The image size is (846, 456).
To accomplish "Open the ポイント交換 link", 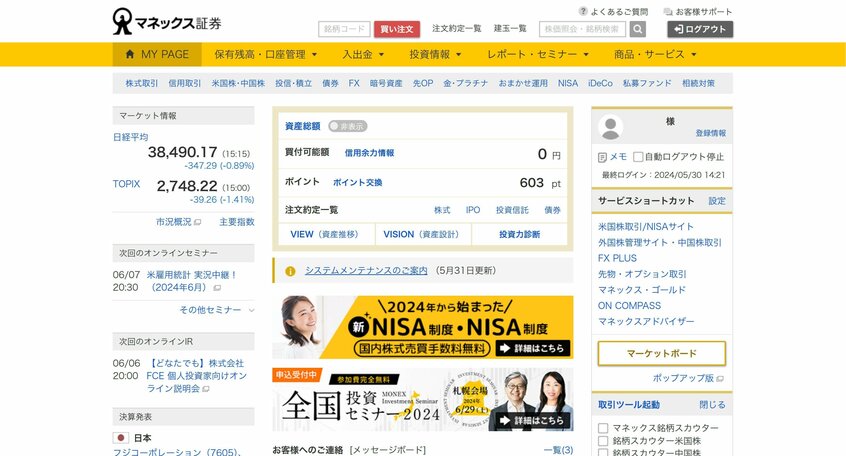I will coord(357,182).
